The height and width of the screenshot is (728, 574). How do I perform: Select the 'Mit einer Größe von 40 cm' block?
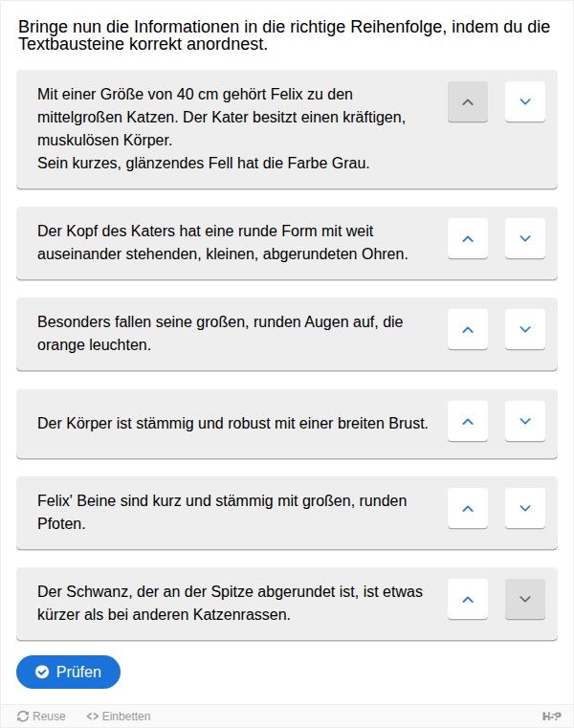tap(287, 129)
